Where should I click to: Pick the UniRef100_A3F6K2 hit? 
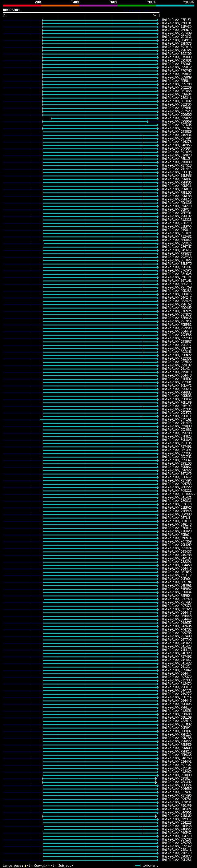point(176,477)
